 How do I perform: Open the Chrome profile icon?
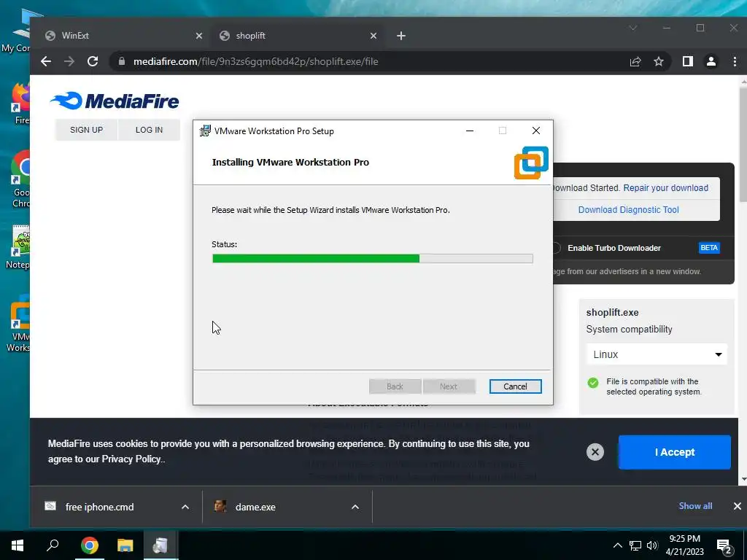pyautogui.click(x=711, y=61)
